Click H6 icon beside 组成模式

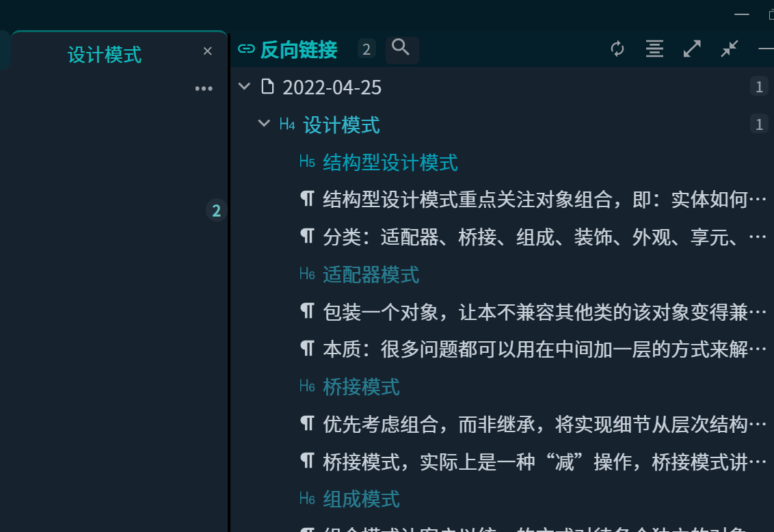tap(307, 498)
